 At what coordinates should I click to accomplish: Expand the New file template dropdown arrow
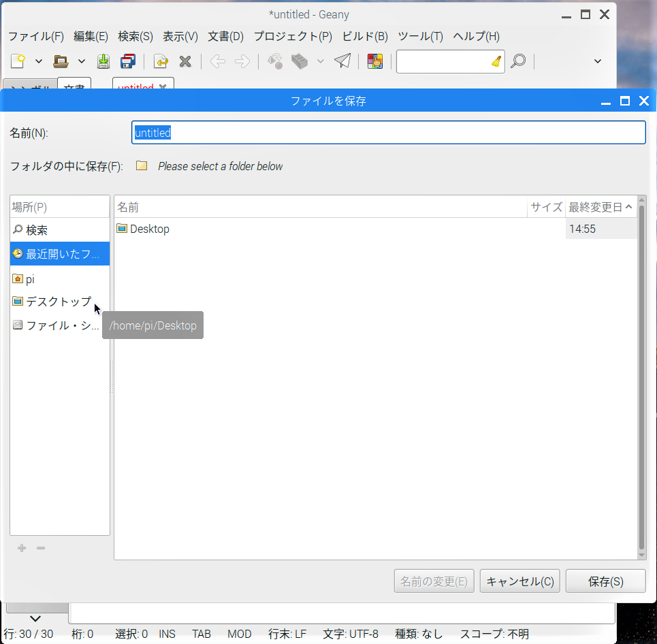click(x=39, y=61)
